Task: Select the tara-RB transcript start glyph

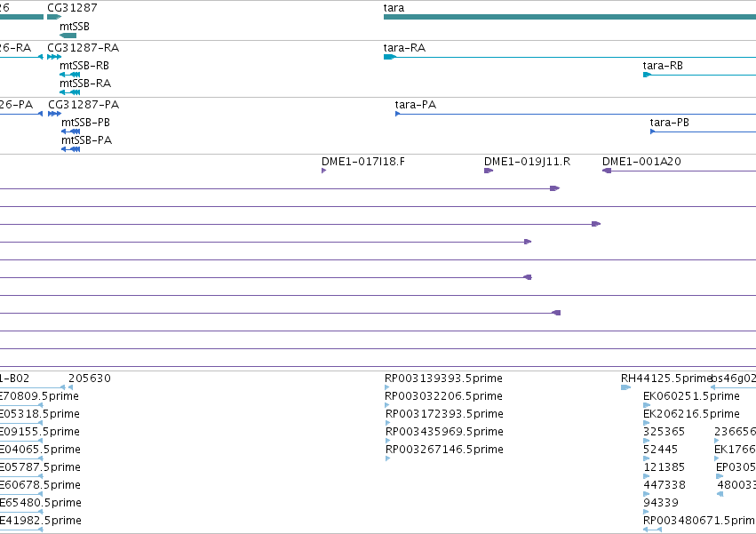Action: point(647,75)
